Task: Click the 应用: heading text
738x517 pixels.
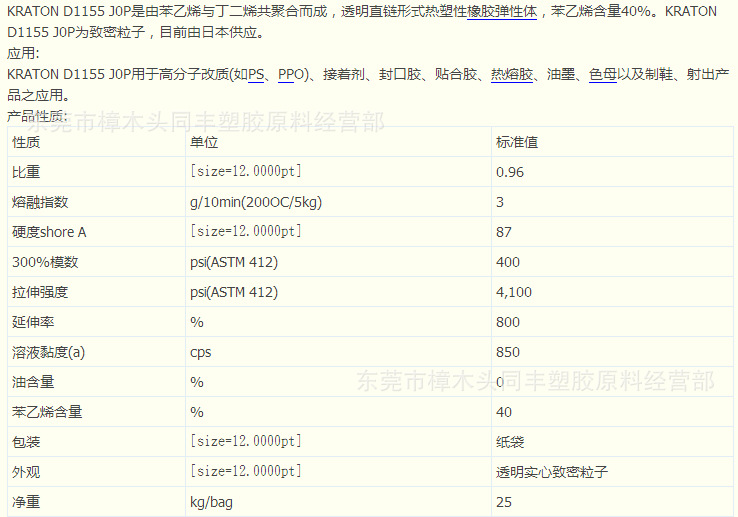Action: tap(23, 53)
